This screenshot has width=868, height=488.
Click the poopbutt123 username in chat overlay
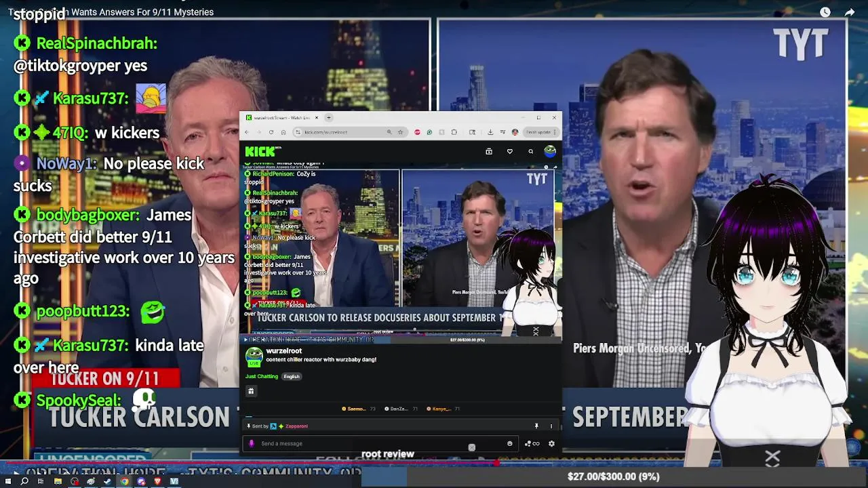[82, 311]
